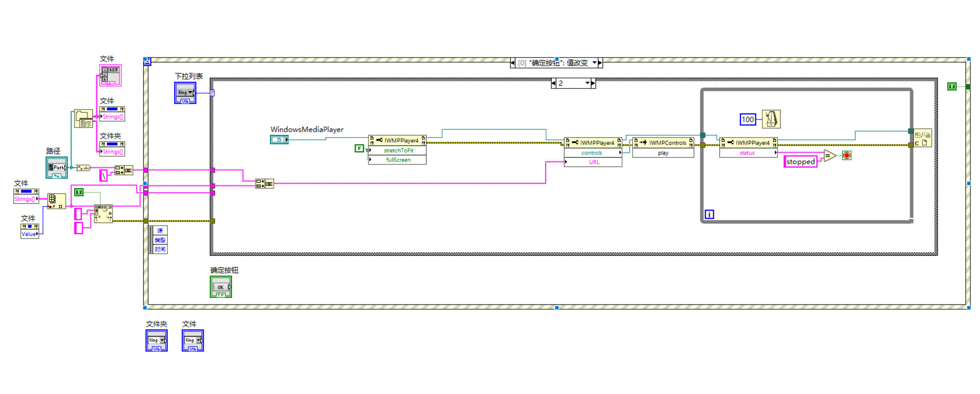
Task: Click the while loop stop terminal
Action: 846,156
